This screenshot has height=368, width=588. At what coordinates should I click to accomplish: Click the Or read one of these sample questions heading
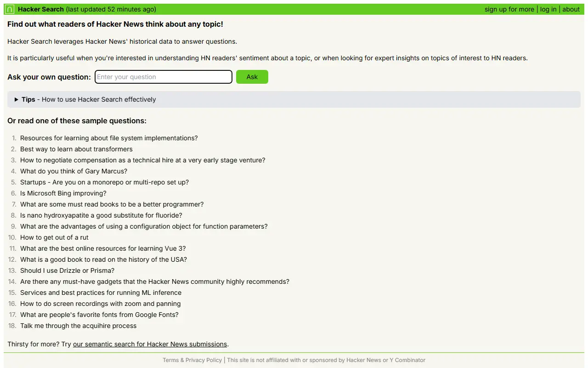[77, 121]
